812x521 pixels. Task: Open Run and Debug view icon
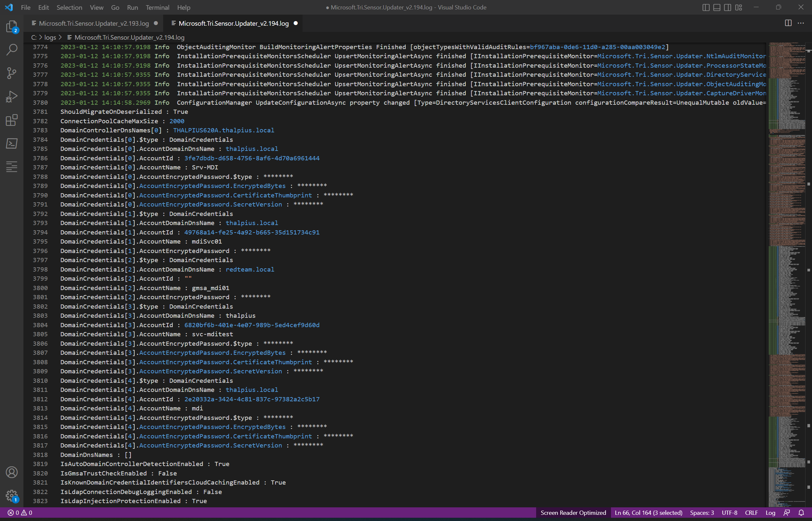11,97
